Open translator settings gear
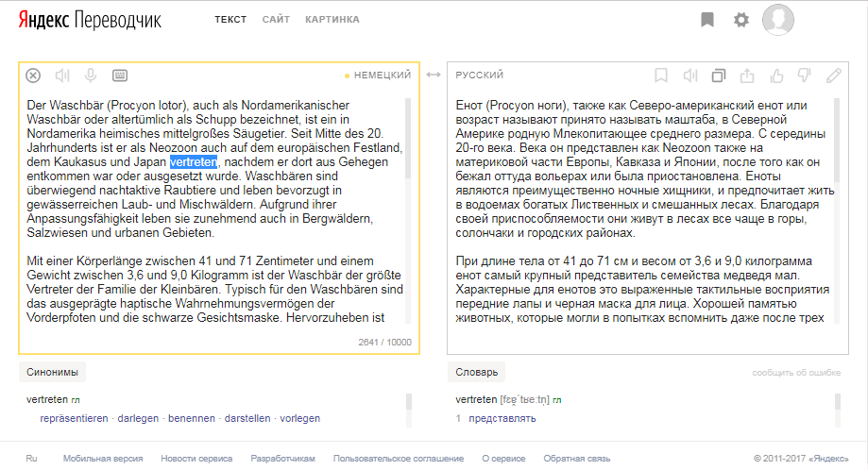868x470 pixels. point(741,20)
